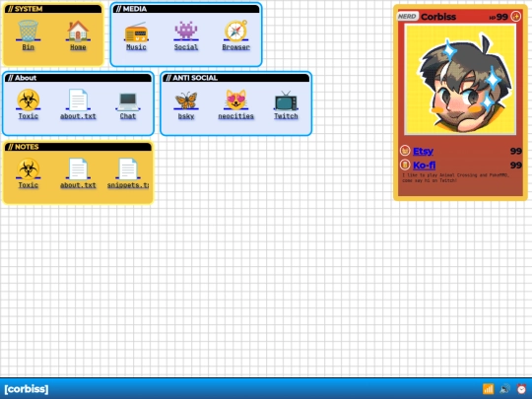Screen dimensions: 532x399
Task: Click the Music label link
Action: (136, 47)
